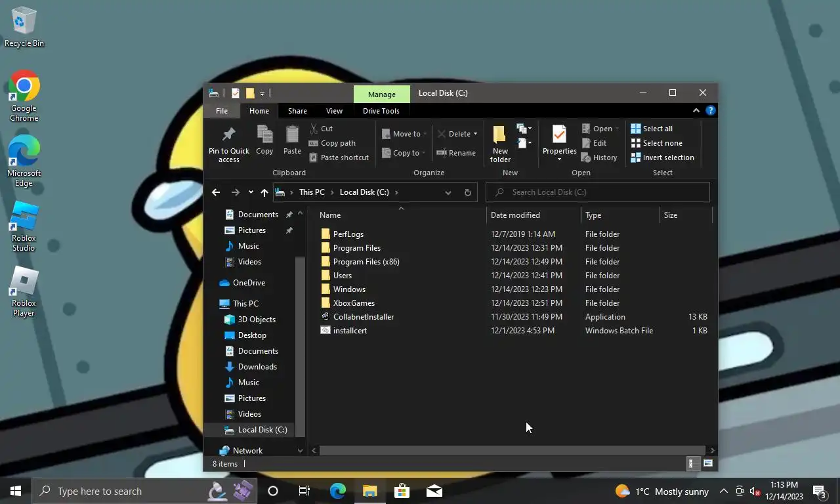This screenshot has height=504, width=840.
Task: Click History in Open group
Action: point(599,157)
